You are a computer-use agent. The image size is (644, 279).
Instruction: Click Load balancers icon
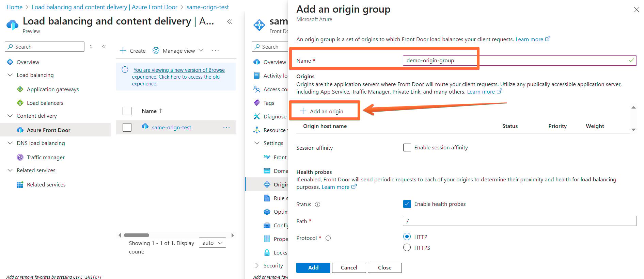click(20, 103)
